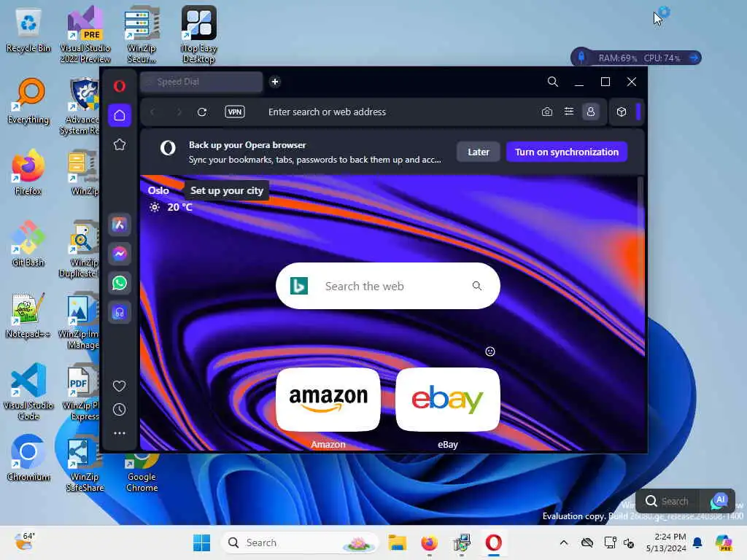Add a new tab with plus button

(275, 82)
